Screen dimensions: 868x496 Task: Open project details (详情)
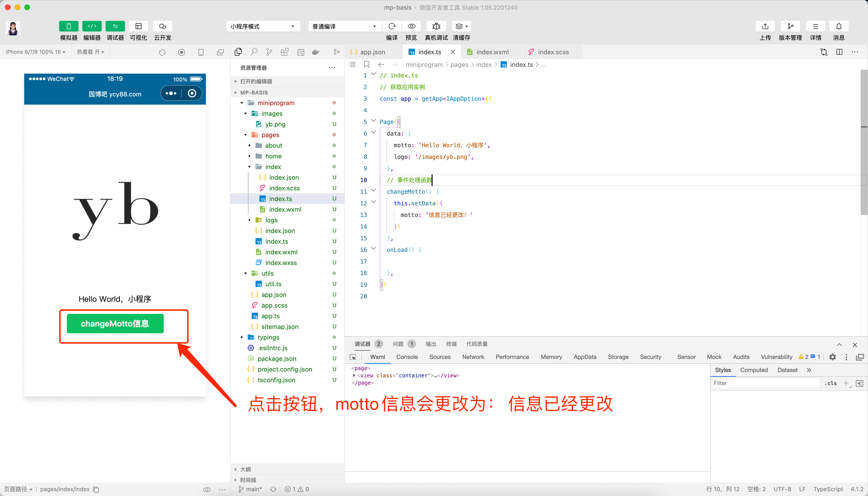(x=815, y=26)
